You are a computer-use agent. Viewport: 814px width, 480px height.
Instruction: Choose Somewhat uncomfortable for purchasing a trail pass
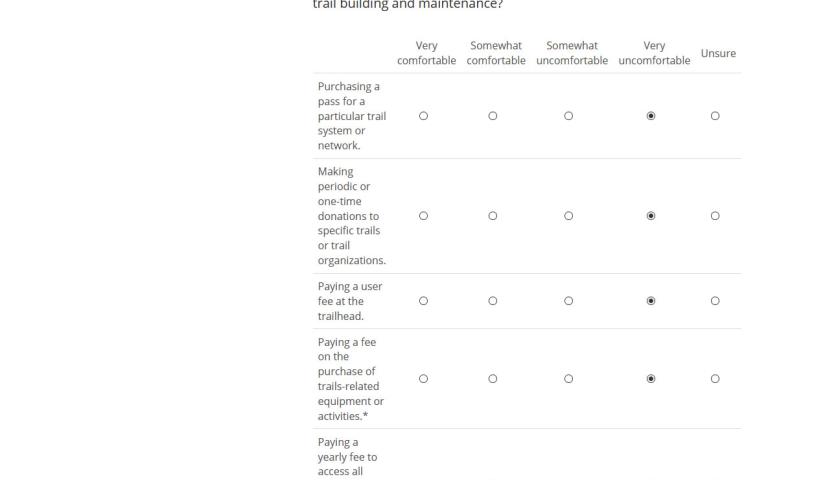click(568, 116)
